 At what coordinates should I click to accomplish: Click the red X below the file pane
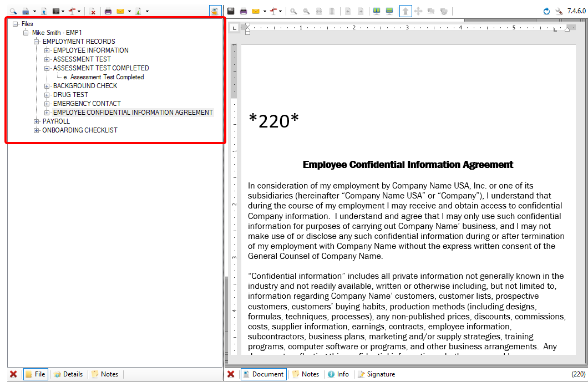click(13, 374)
